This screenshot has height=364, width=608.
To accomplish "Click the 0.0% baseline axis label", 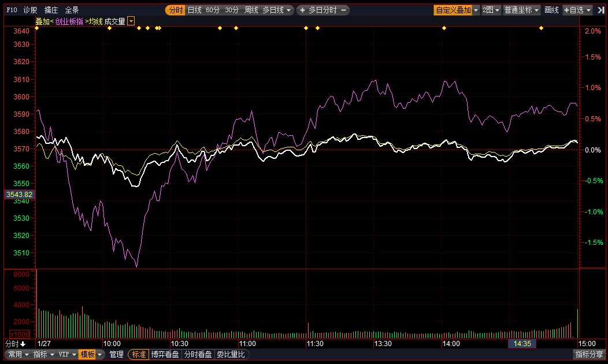I will pos(594,150).
